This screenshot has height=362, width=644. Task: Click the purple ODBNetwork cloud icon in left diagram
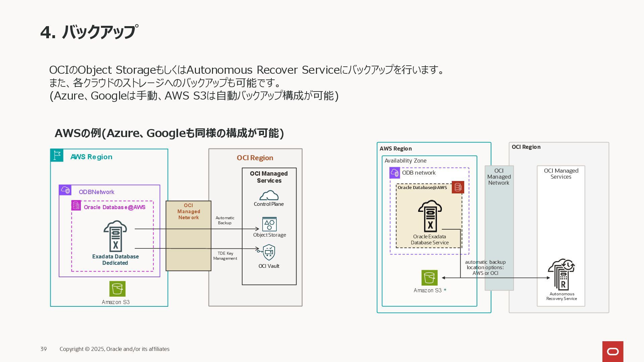(x=65, y=190)
